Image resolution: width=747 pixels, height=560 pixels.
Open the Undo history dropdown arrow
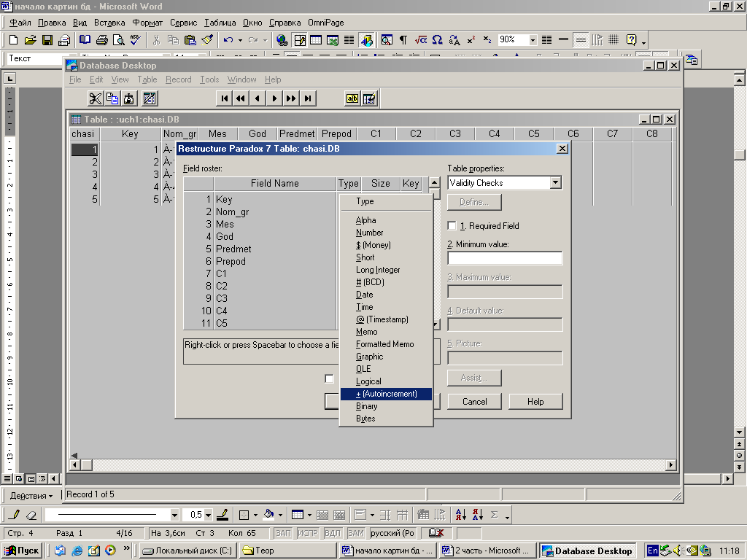click(240, 40)
